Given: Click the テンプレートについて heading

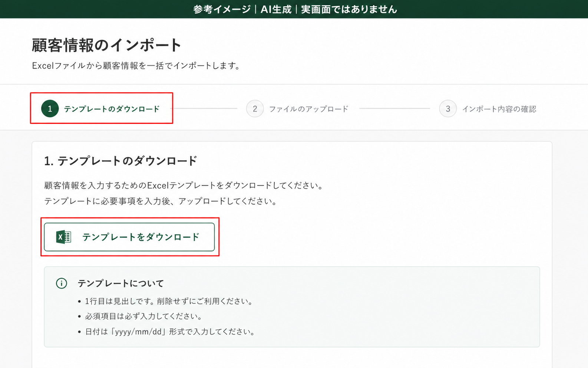Looking at the screenshot, I should point(121,283).
